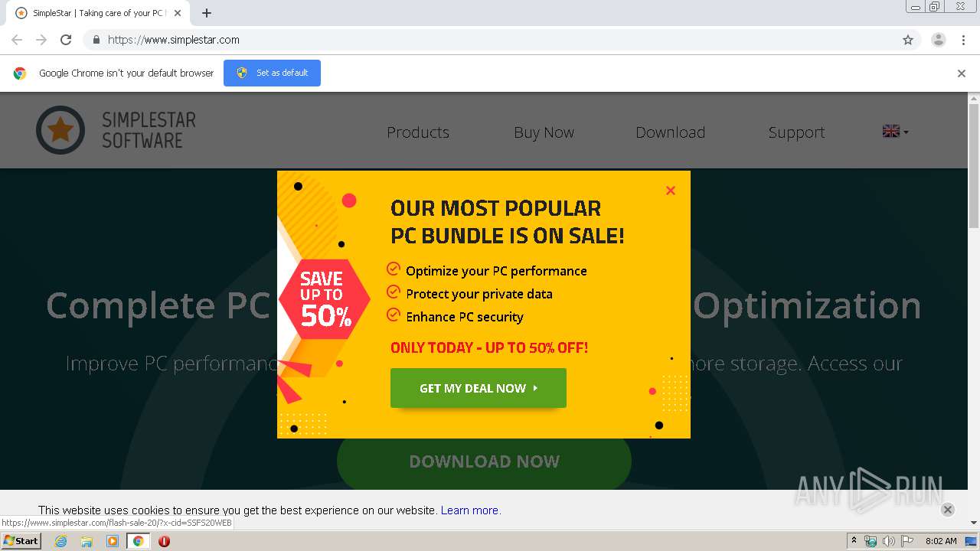Screen dimensions: 980x551
Task: Click the Get My Deal Now button
Action: 479,388
